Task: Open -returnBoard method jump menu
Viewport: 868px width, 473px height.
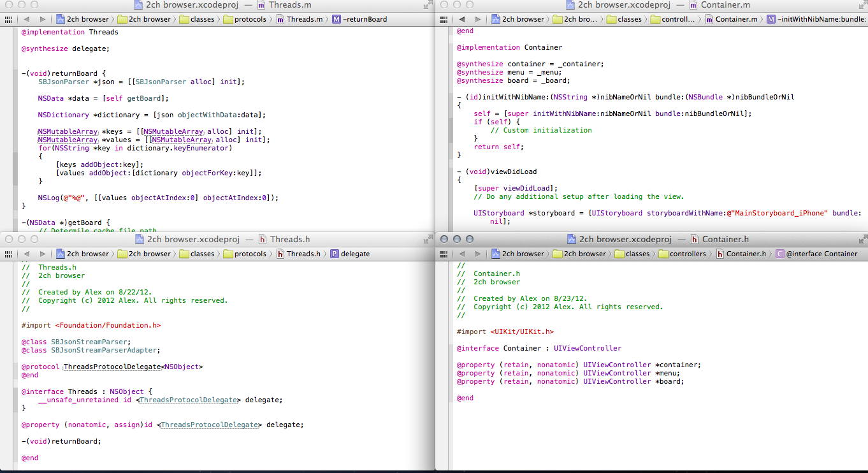Action: (360, 19)
